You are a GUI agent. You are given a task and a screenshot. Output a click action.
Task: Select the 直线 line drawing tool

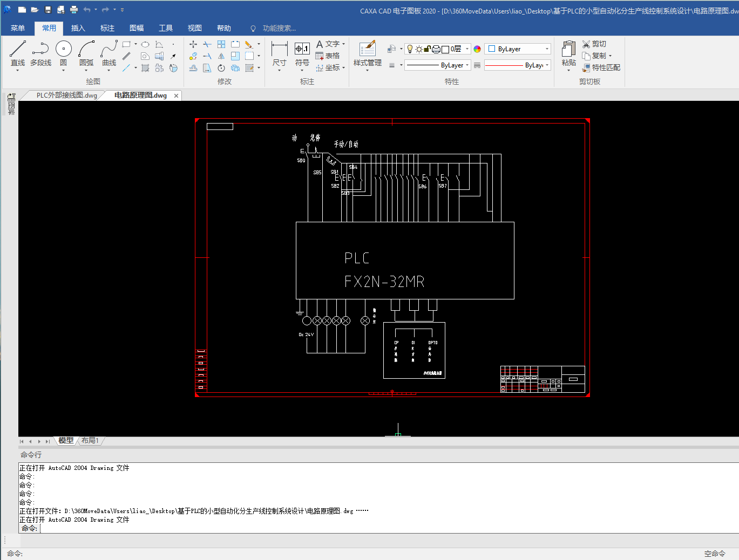[x=17, y=50]
